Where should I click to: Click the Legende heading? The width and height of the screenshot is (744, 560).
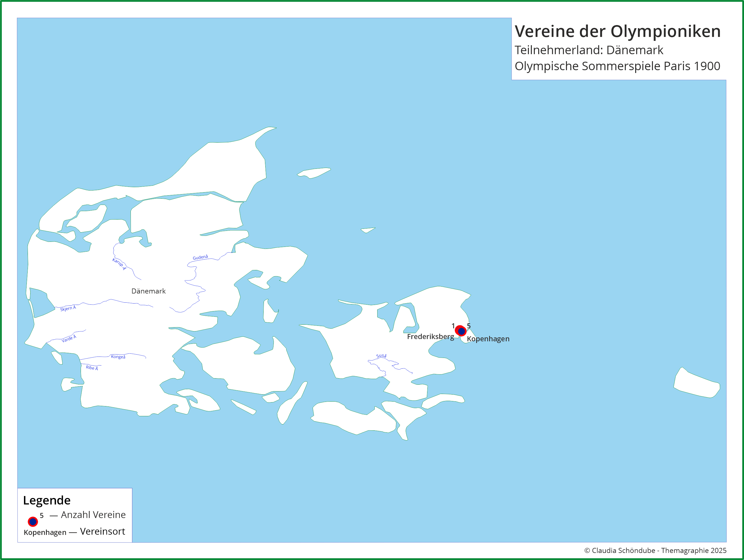click(x=47, y=501)
